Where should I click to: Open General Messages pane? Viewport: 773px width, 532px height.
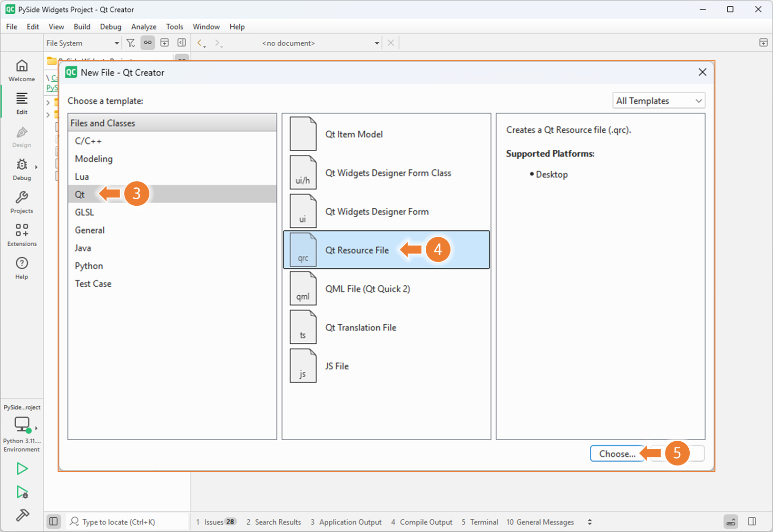tap(540, 522)
